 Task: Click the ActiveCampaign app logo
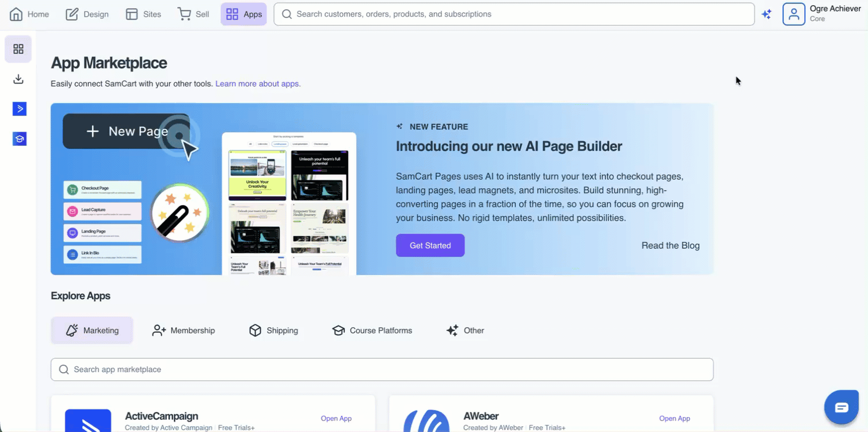88,421
